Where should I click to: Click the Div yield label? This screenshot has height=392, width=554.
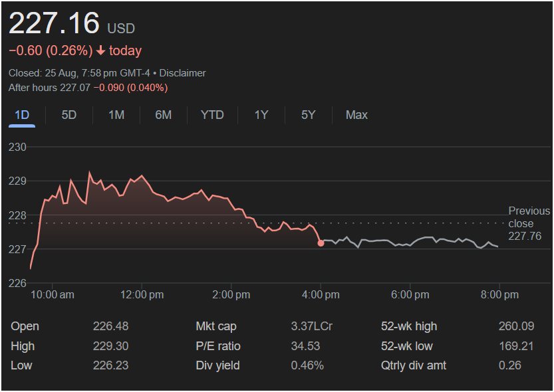[x=217, y=365]
